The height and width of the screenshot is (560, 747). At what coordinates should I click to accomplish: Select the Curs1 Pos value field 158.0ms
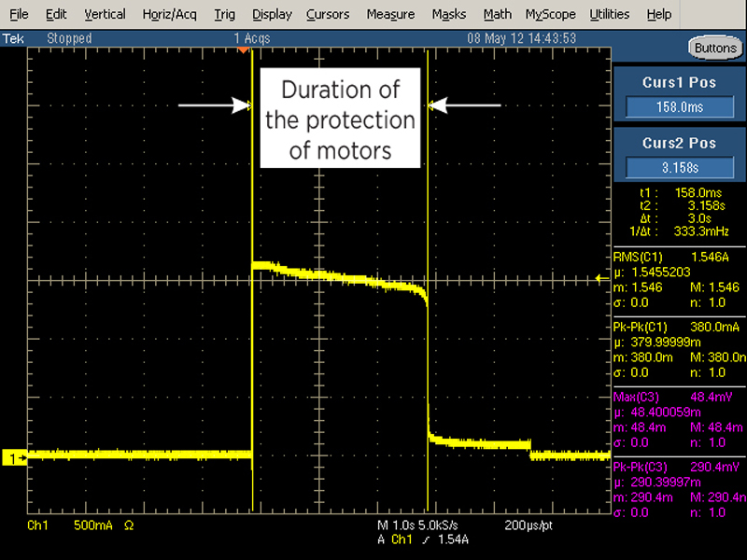(x=680, y=107)
